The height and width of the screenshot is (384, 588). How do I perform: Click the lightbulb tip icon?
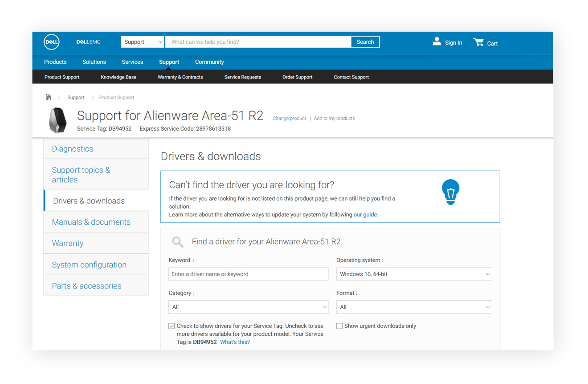(450, 192)
